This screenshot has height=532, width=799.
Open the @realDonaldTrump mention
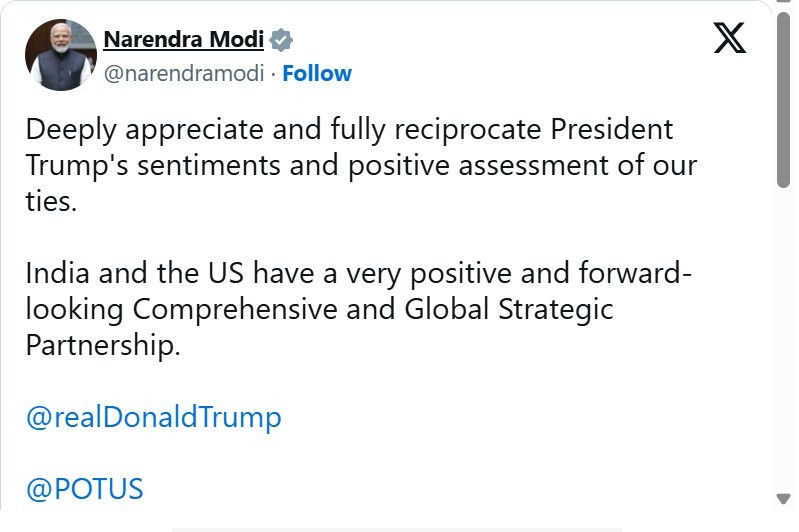tap(153, 416)
